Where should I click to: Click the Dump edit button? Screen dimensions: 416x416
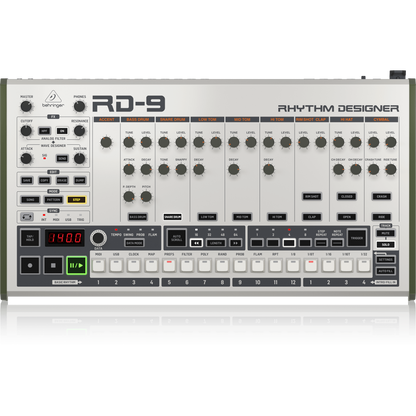[80, 180]
